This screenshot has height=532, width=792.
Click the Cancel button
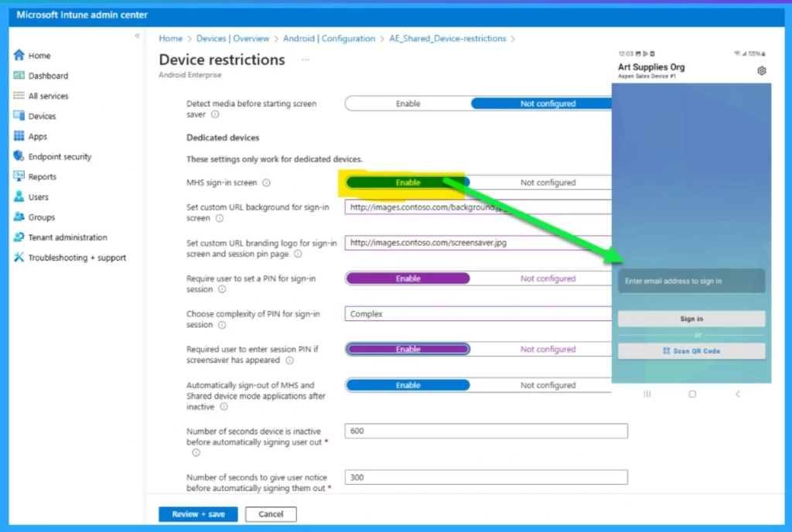point(271,514)
